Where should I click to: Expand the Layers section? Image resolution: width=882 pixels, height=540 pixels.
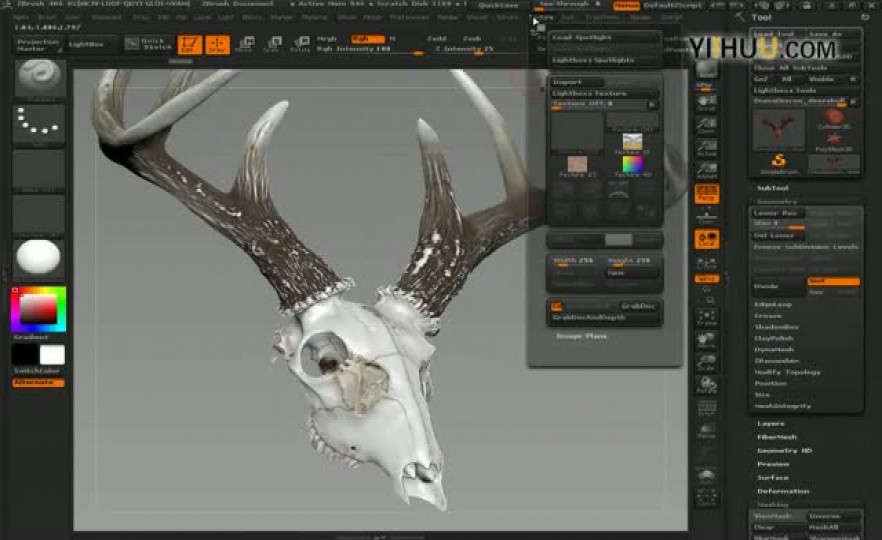771,424
